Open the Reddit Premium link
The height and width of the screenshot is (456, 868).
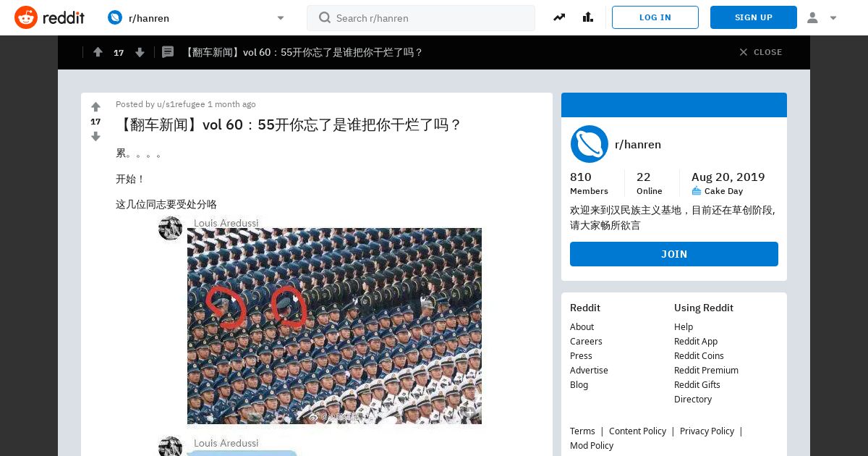tap(706, 370)
